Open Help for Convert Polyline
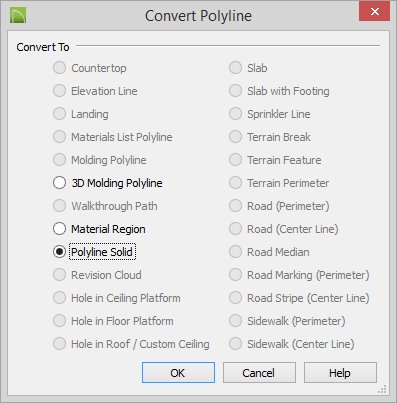This screenshot has height=403, width=397. coord(340,373)
